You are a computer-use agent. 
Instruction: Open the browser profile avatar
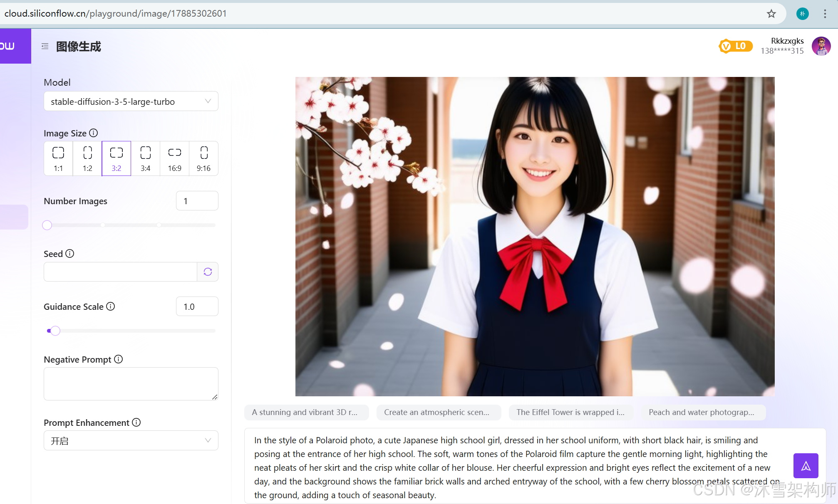[803, 14]
